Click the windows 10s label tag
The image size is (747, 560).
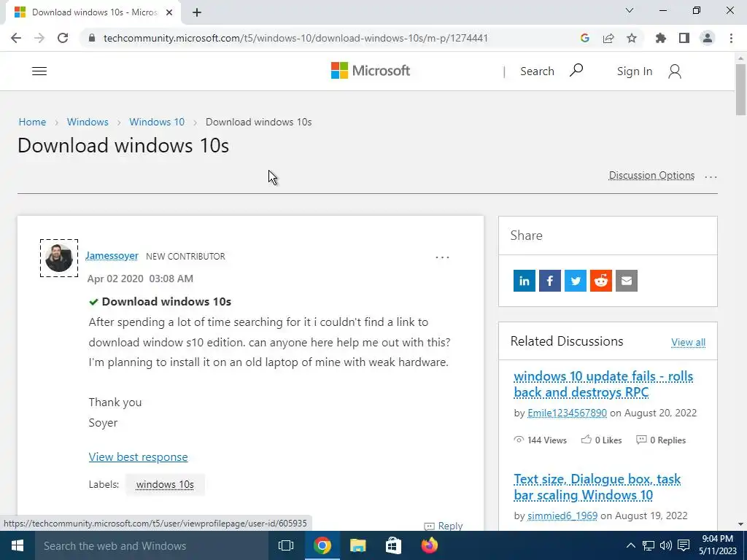click(x=165, y=484)
